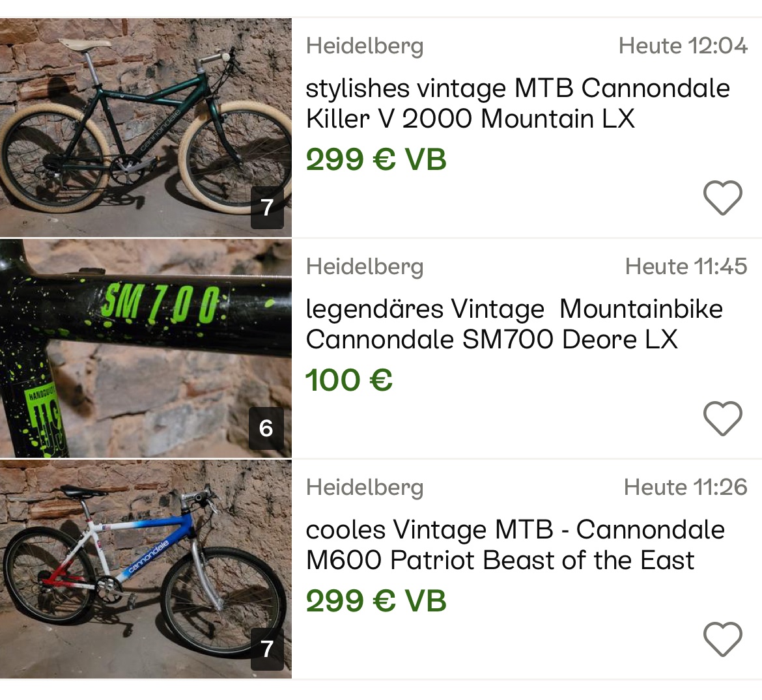762x700 pixels.
Task: Click Heidelberg location on Killer V listing
Action: 365,46
